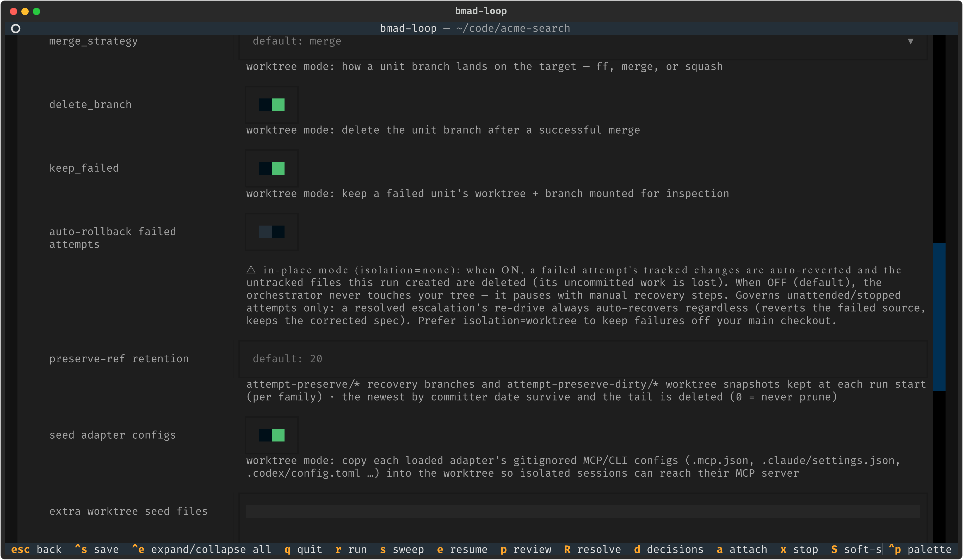Click x stop in the footer

click(799, 549)
